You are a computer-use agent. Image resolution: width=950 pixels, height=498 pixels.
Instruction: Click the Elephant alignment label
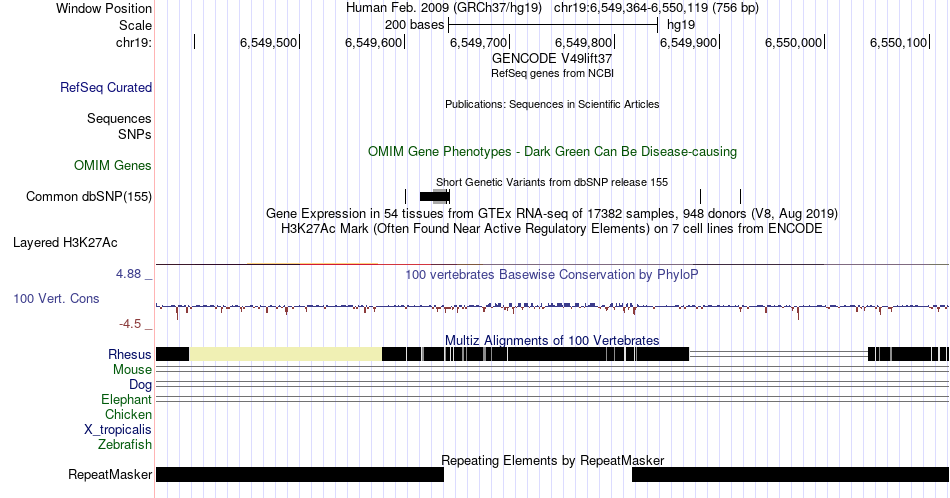pyautogui.click(x=127, y=399)
